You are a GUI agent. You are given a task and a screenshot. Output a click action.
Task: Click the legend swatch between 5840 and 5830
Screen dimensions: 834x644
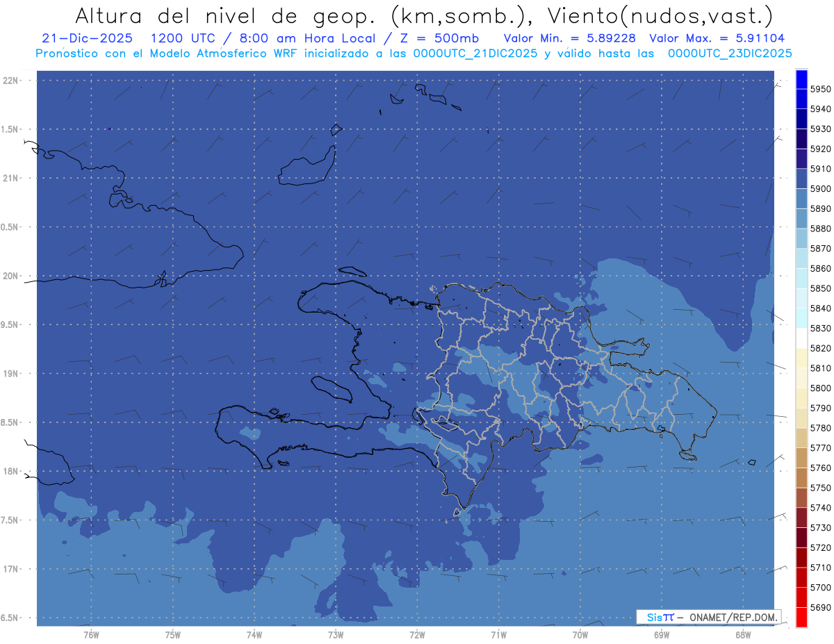801,318
